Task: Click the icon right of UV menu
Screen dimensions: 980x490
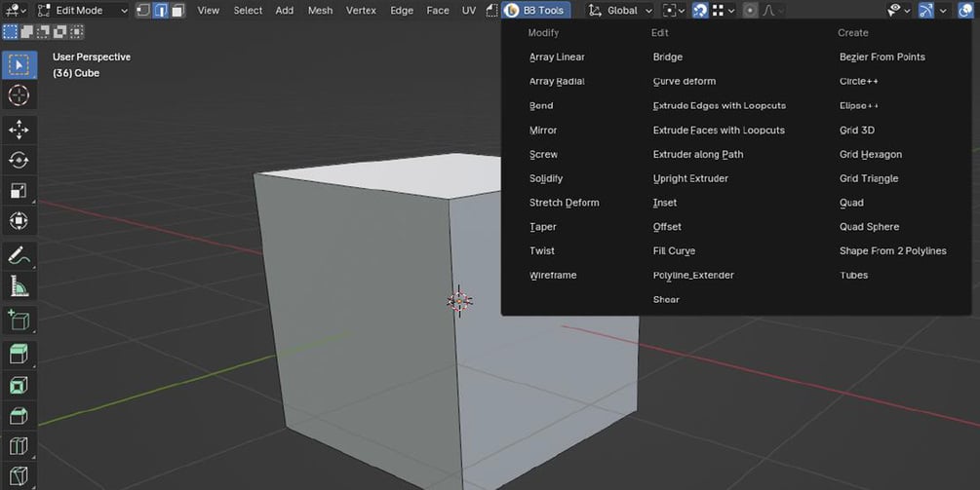Action: [491, 10]
